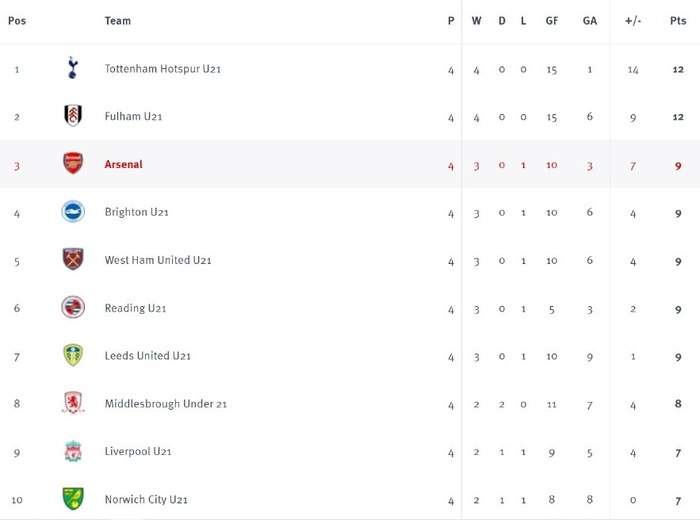This screenshot has width=700, height=520.
Task: Click the highlighted Arsenal team name
Action: (124, 164)
